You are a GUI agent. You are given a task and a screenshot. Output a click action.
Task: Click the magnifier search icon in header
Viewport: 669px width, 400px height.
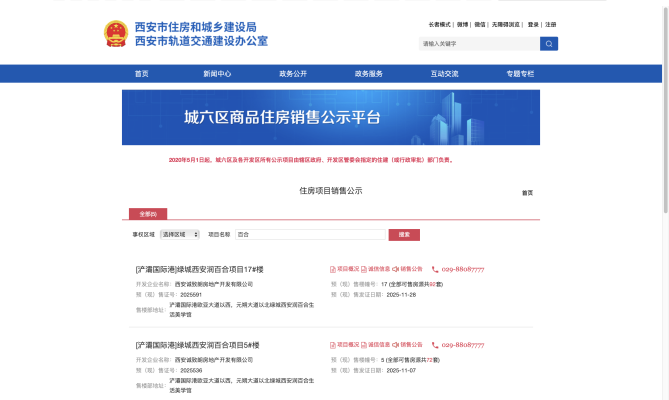[549, 44]
